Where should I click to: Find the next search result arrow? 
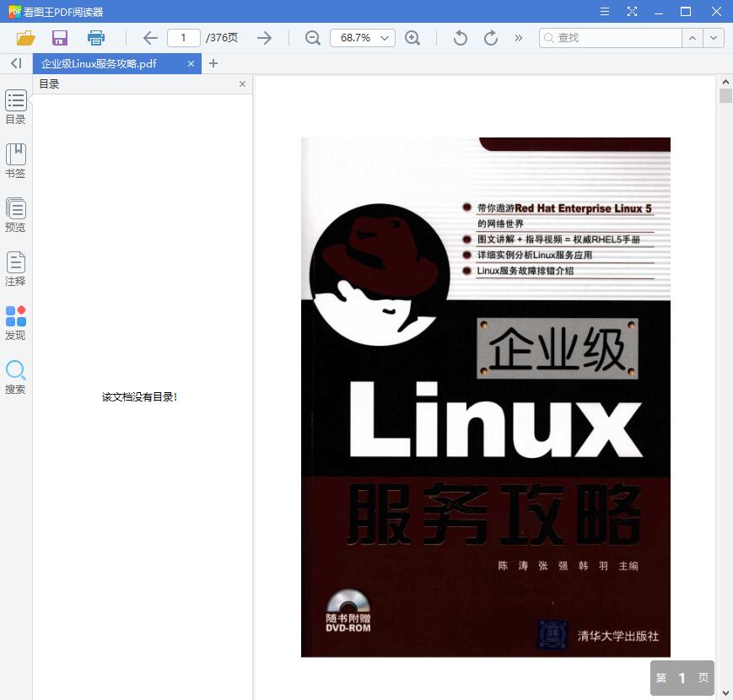coord(714,38)
